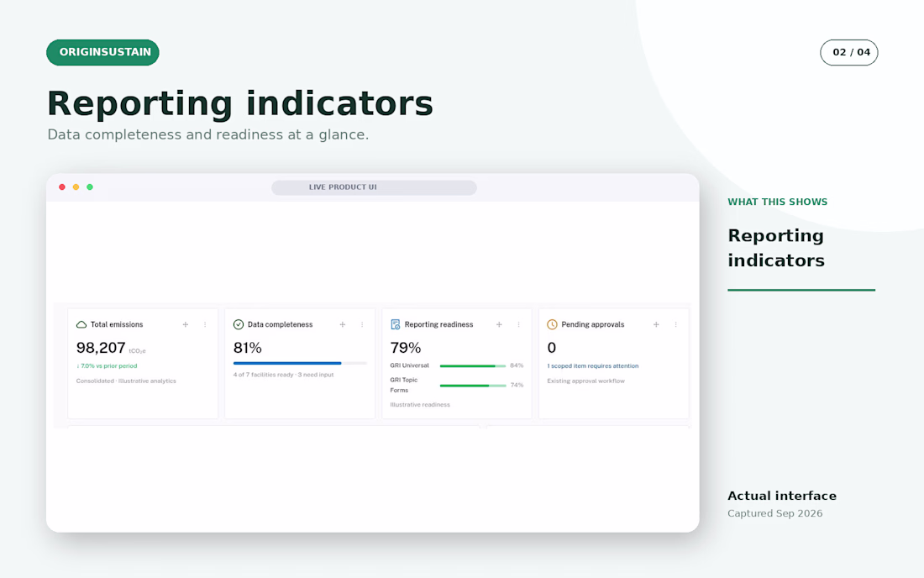Click the LIVE PRODUCT UI address pill

(x=374, y=187)
